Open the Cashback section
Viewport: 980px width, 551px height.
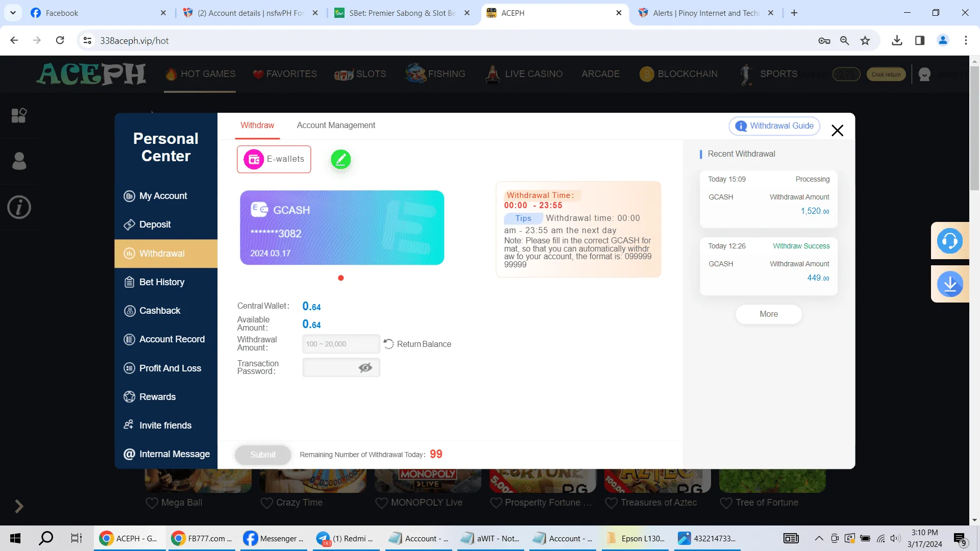coord(166,311)
